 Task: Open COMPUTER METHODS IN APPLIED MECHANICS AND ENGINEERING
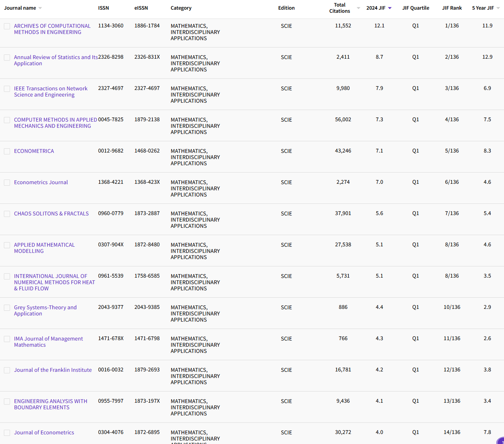[55, 123]
